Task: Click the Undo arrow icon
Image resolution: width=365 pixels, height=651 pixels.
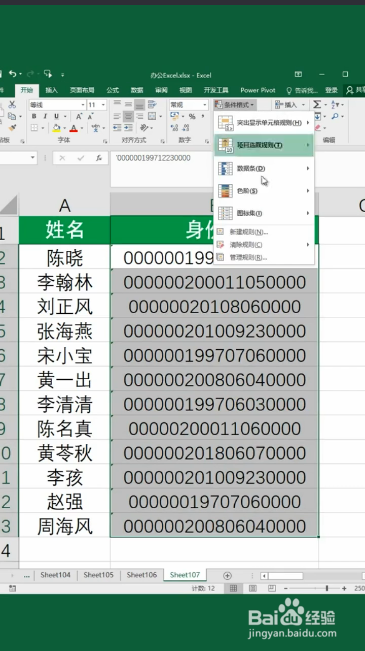Action: click(13, 74)
